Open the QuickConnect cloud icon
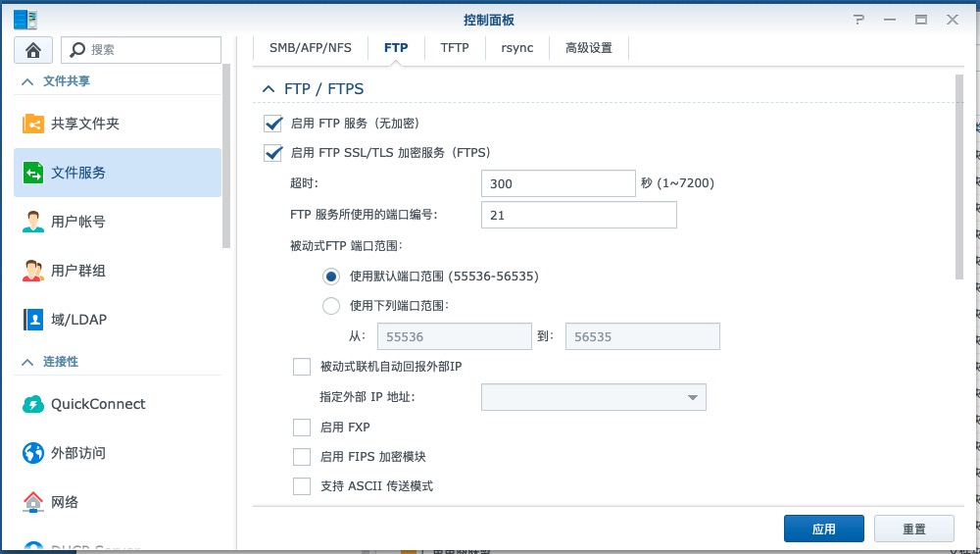Image resolution: width=980 pixels, height=554 pixels. [x=33, y=404]
